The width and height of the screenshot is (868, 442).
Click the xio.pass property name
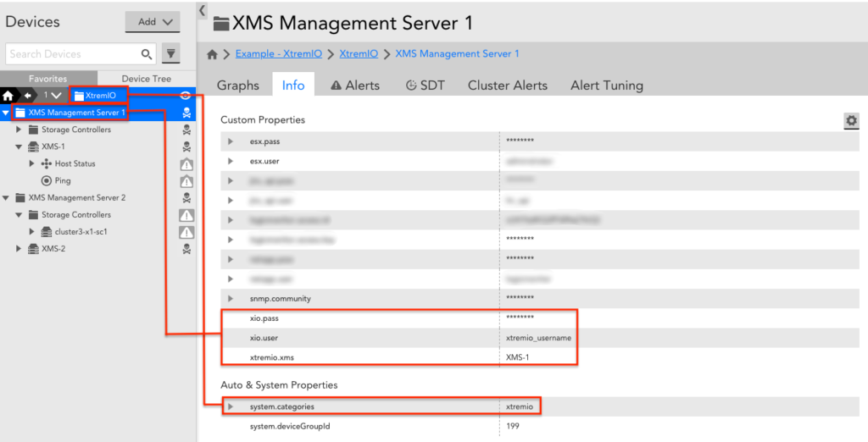[264, 318]
